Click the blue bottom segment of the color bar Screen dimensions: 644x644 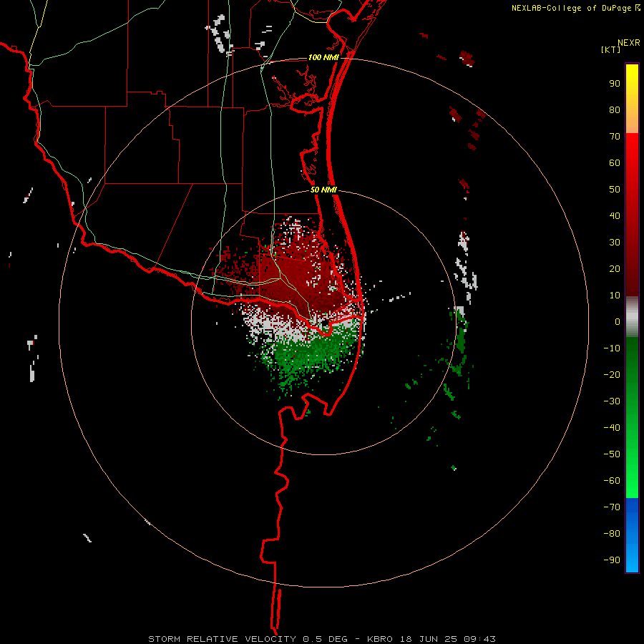[632, 535]
